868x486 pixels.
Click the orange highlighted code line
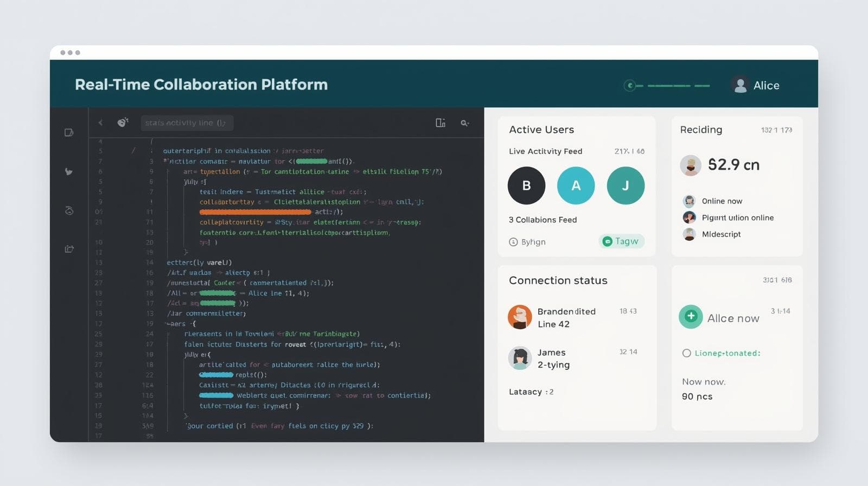pos(256,212)
